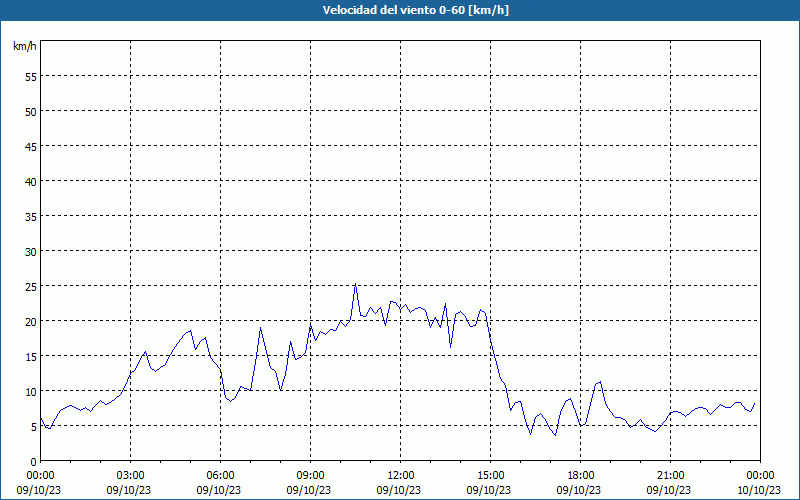Screen dimensions: 800x500
Task: Click the chart title "Velocidad del viento 0-60 [km/h]"
Action: (415, 10)
